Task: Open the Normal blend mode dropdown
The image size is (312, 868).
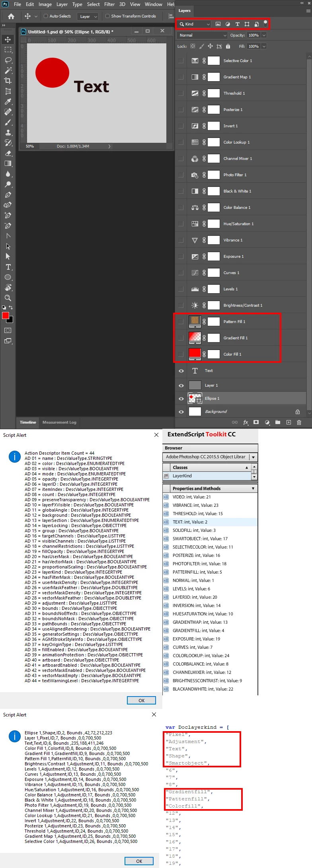Action: [x=202, y=35]
